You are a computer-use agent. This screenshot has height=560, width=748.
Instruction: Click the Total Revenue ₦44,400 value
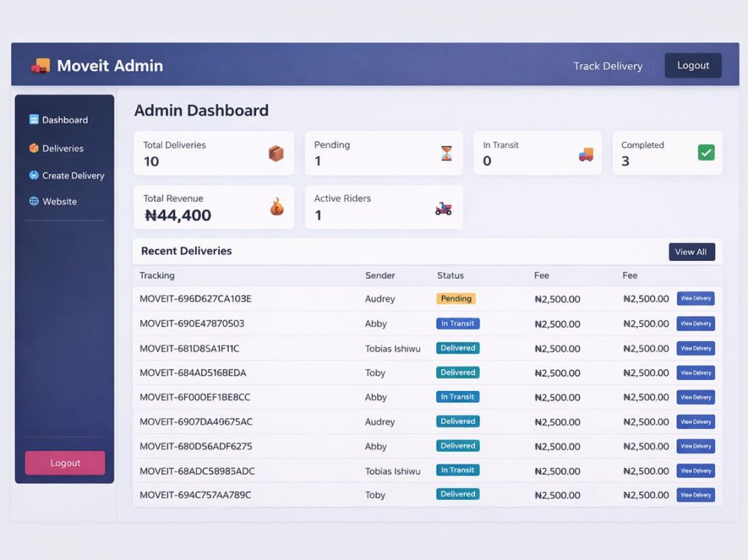click(178, 215)
